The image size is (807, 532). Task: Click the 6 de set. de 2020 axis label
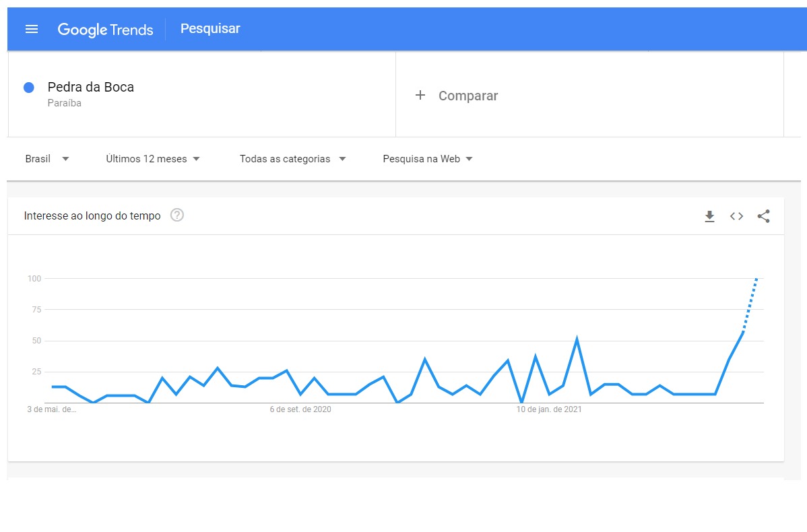[300, 409]
